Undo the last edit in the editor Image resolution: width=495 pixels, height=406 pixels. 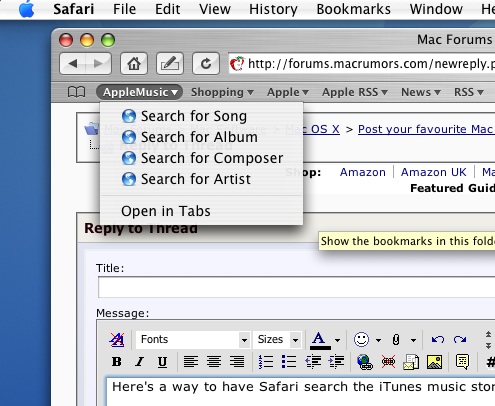click(438, 340)
